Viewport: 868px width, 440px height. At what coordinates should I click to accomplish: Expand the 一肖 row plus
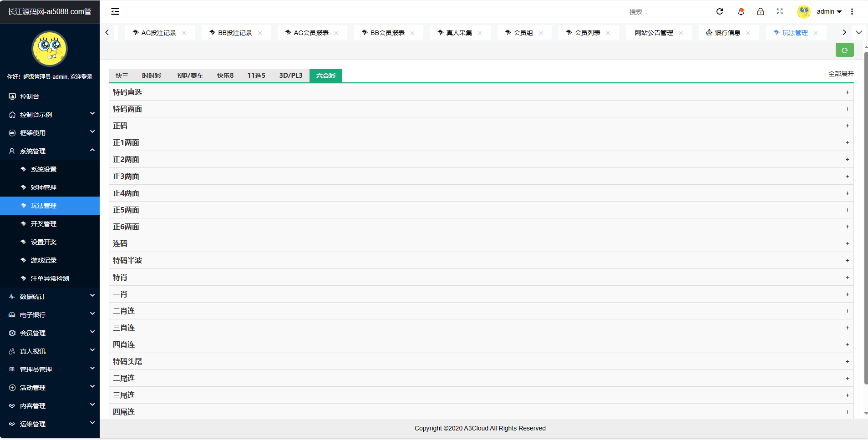[x=848, y=294]
